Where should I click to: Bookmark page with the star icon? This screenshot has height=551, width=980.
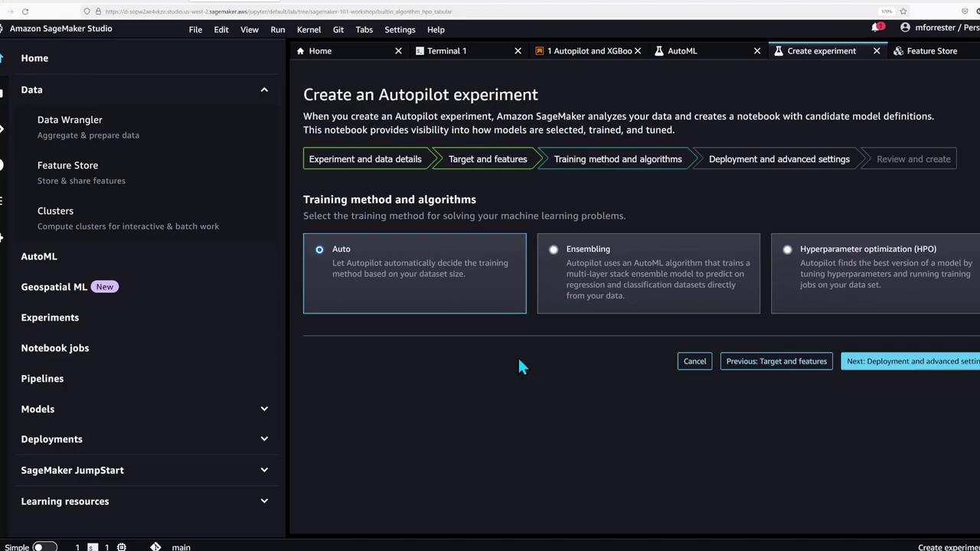pyautogui.click(x=903, y=11)
